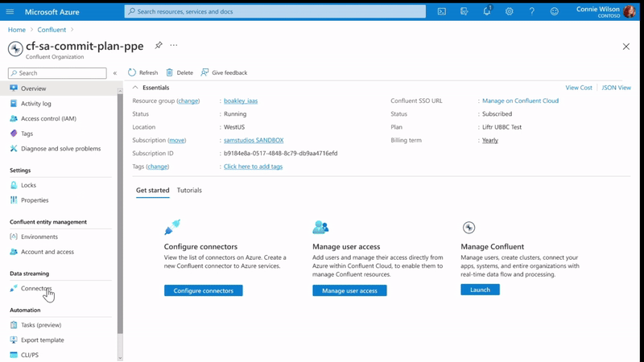Select the Subscription ID value text
644x362 pixels.
click(280, 153)
